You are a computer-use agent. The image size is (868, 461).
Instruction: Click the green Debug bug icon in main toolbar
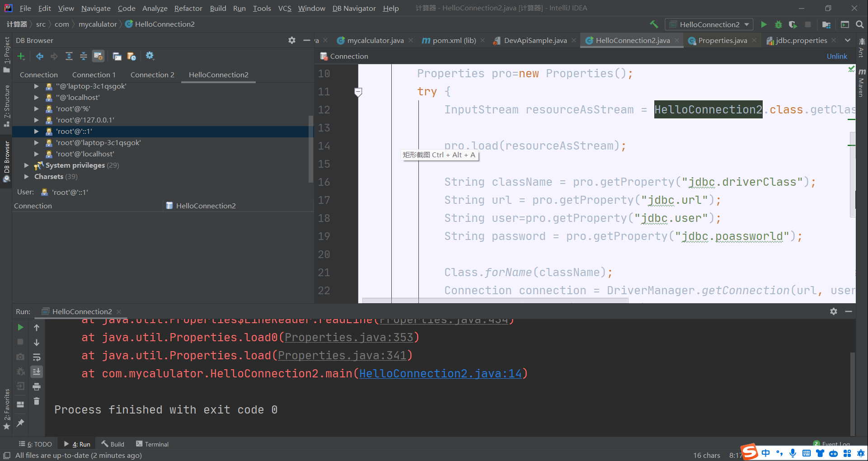pyautogui.click(x=779, y=24)
